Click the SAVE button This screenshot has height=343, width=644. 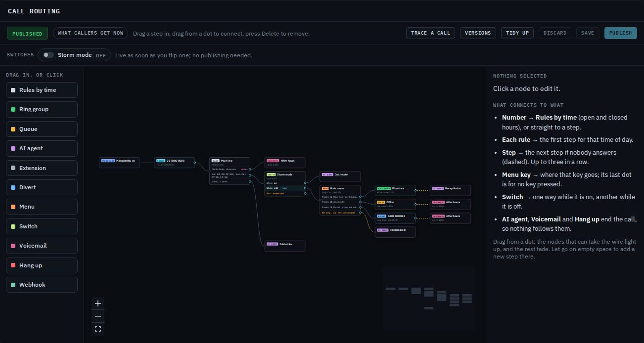(x=588, y=33)
